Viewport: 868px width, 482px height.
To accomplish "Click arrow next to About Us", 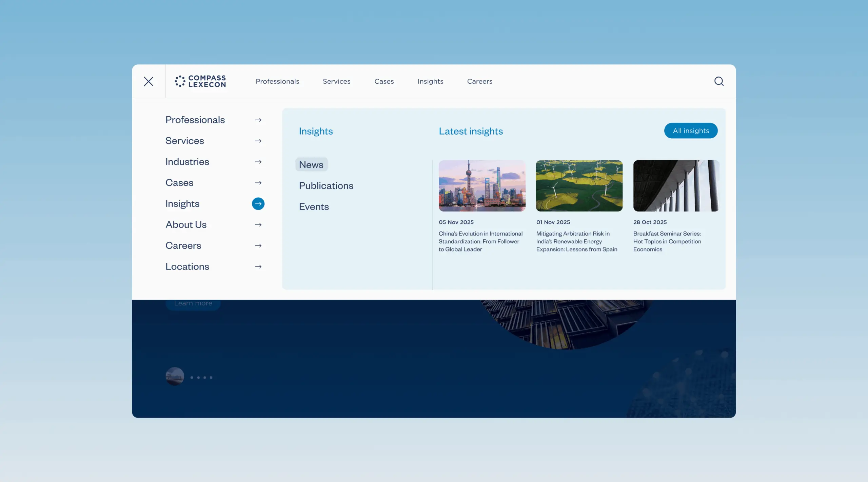I will point(258,225).
